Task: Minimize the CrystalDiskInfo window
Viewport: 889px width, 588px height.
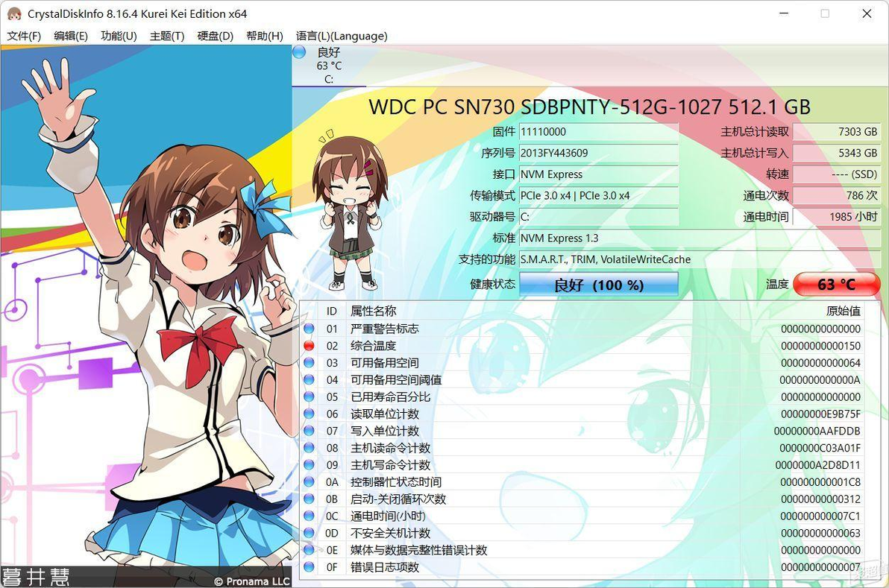Action: click(784, 13)
